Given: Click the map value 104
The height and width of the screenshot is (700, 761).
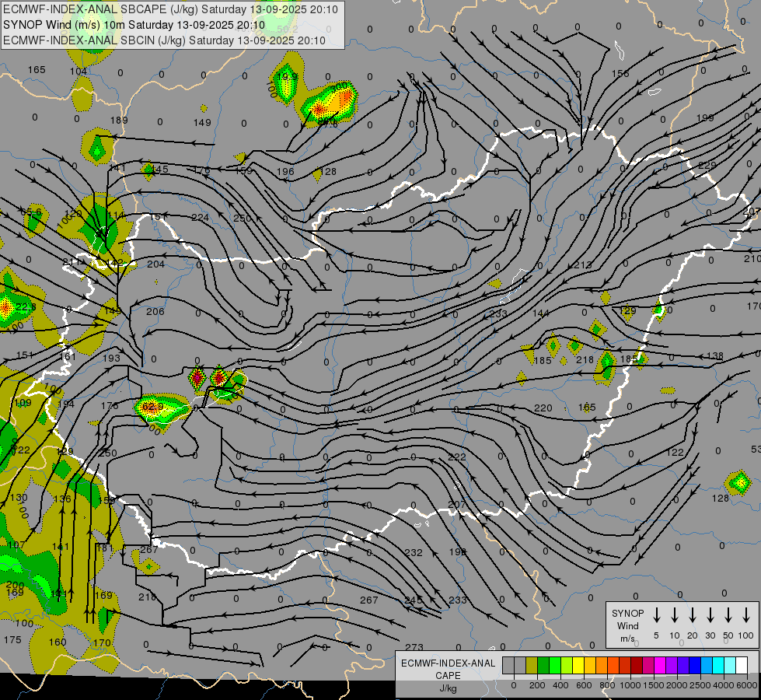Looking at the screenshot, I should (x=79, y=72).
